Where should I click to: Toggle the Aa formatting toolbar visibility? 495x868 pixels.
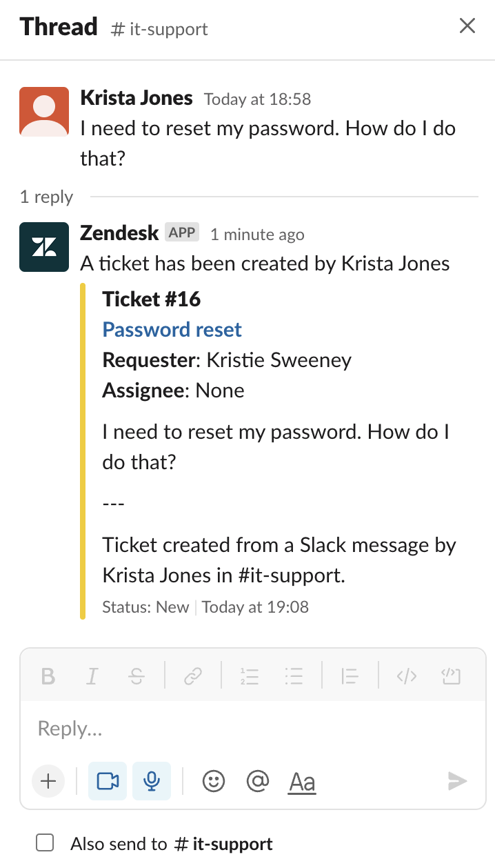(302, 782)
